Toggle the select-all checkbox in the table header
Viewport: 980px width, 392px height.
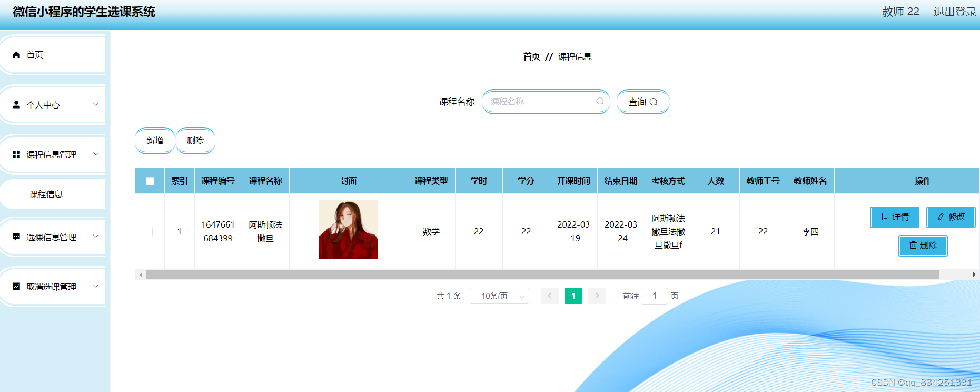pos(150,181)
